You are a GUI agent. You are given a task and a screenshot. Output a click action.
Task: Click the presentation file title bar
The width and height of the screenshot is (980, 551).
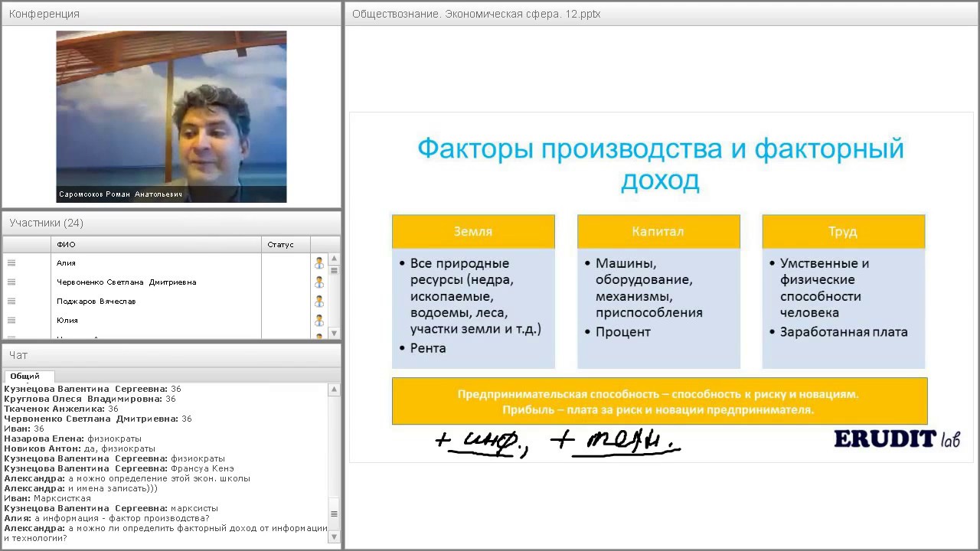point(661,14)
